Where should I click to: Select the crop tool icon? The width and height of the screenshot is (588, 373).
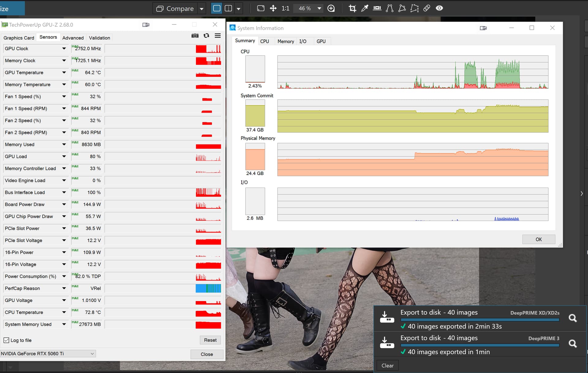352,8
